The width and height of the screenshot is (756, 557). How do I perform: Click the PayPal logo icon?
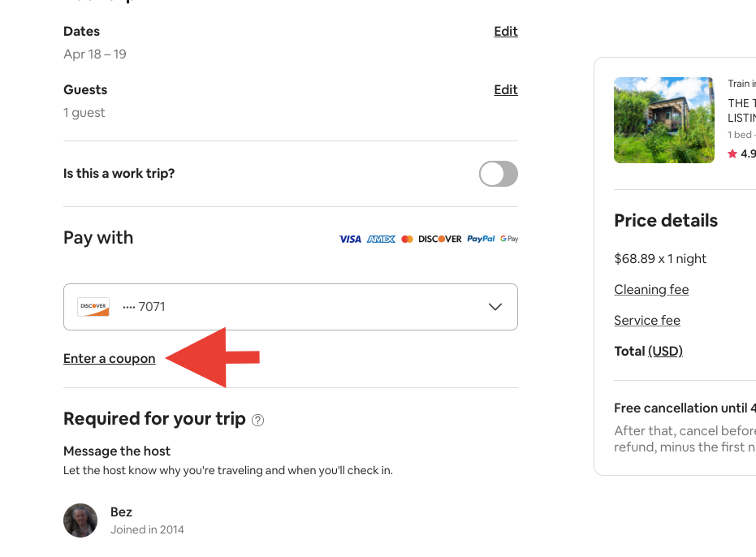pos(481,239)
